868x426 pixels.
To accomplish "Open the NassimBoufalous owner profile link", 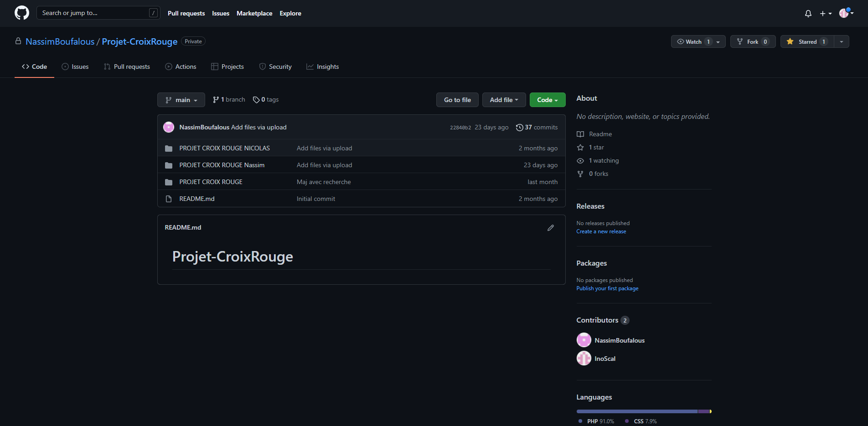I will coord(60,41).
